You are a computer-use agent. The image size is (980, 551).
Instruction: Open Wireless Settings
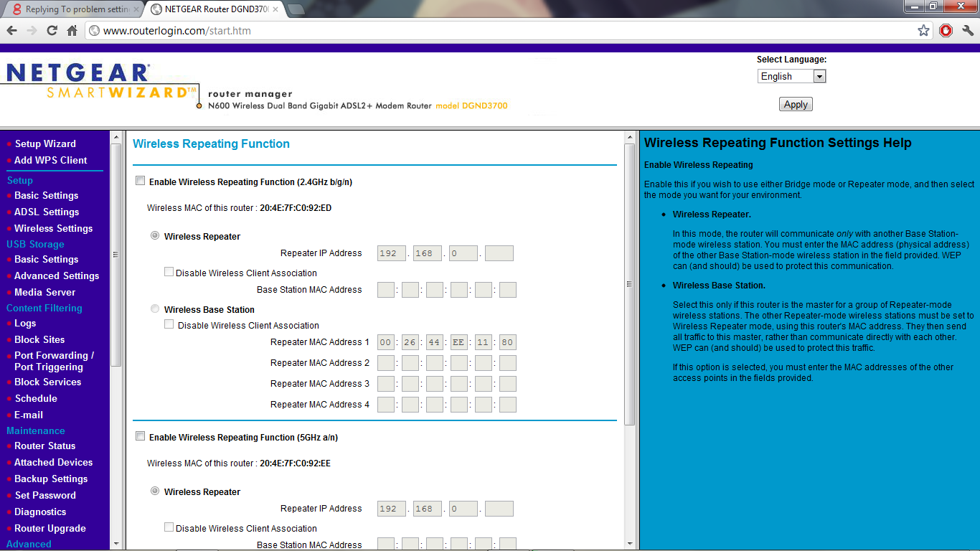[x=53, y=228]
